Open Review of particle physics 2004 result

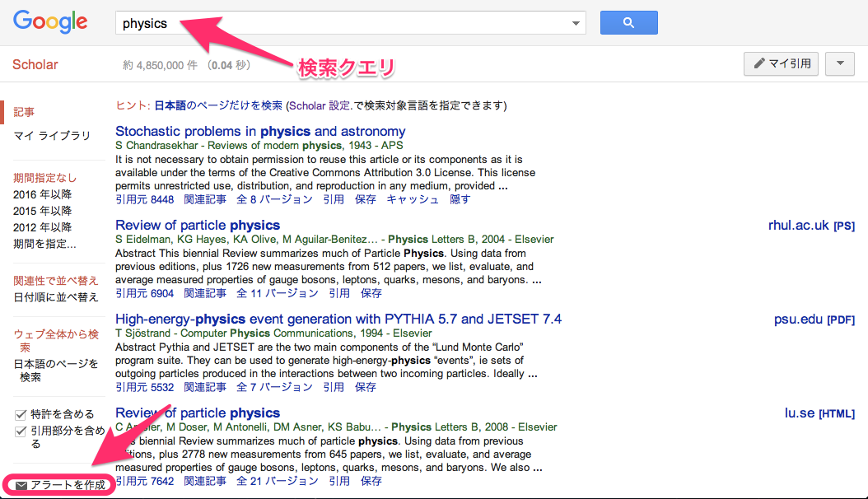198,225
